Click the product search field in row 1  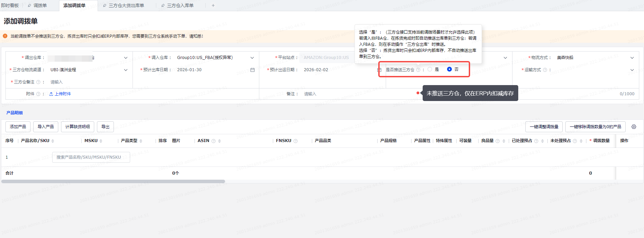click(x=91, y=157)
